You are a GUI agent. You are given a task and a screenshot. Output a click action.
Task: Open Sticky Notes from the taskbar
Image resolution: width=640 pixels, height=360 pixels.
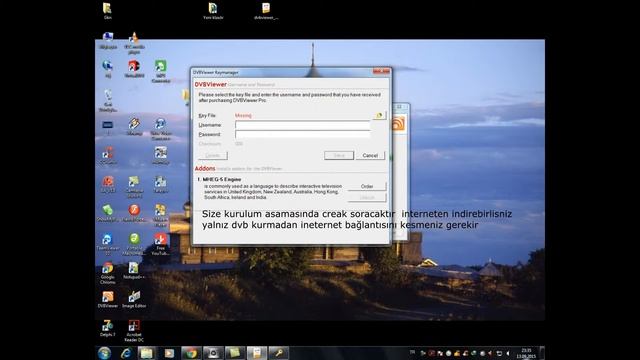235,353
